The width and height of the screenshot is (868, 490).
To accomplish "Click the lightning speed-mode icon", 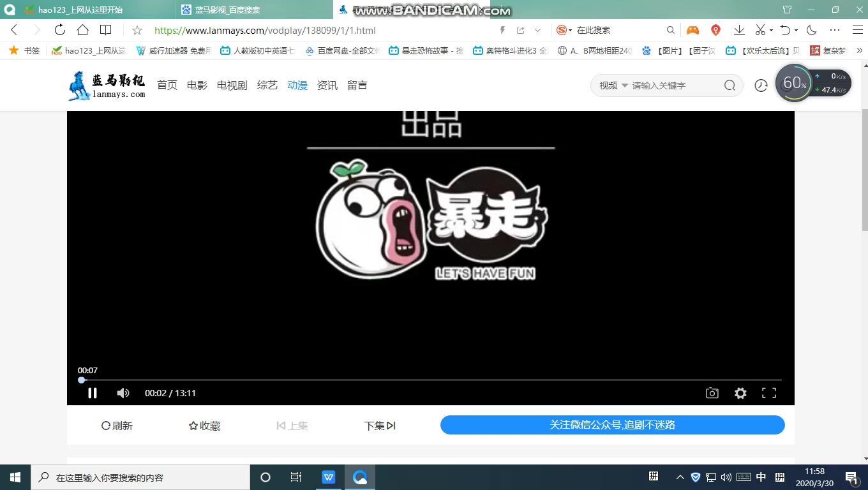I will coord(503,30).
